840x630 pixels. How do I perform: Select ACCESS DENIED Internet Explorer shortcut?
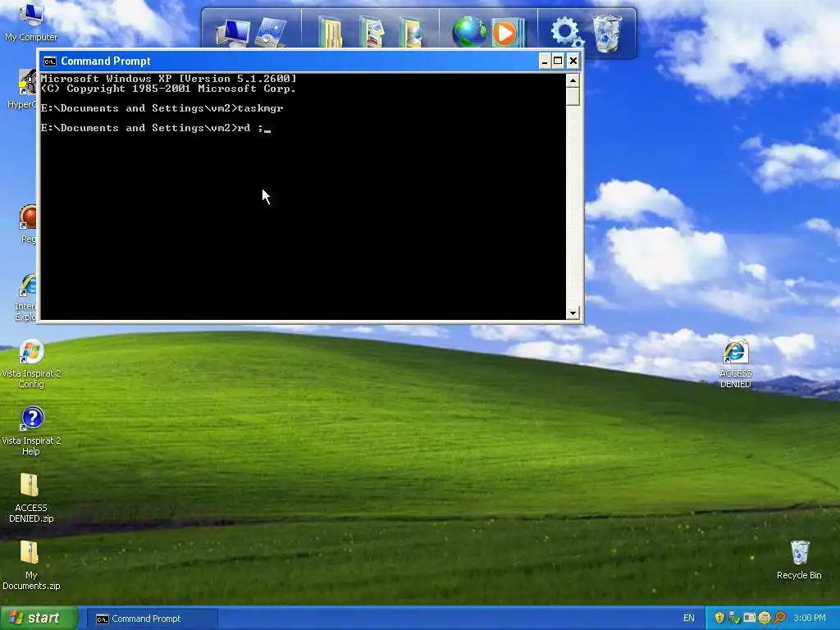pyautogui.click(x=735, y=363)
